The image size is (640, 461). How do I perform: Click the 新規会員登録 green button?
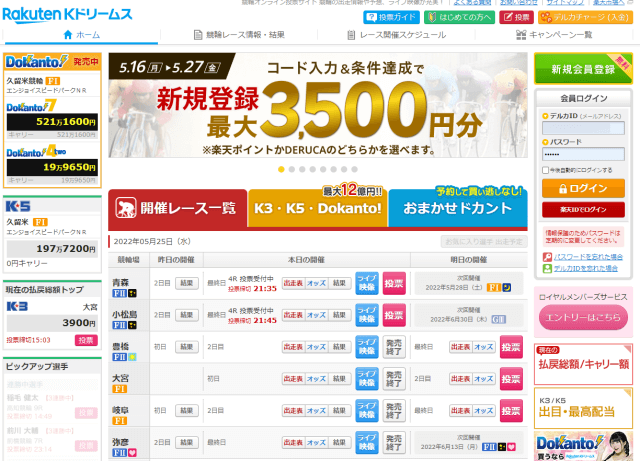coord(583,69)
